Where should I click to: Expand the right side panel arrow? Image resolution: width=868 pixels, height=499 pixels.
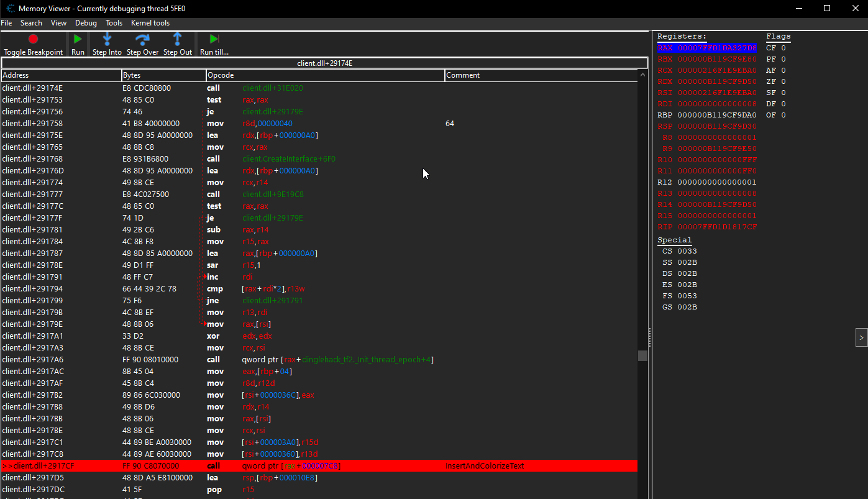point(861,337)
